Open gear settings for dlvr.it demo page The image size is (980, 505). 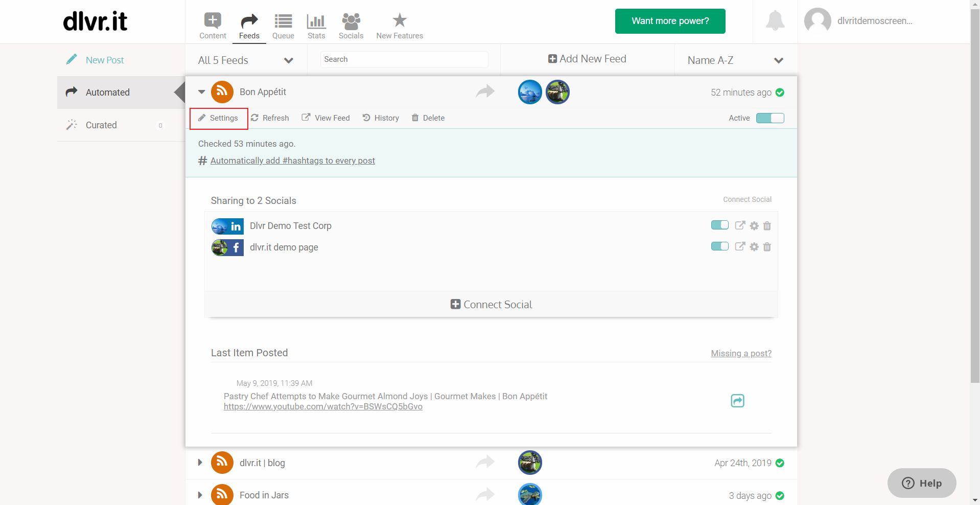754,247
